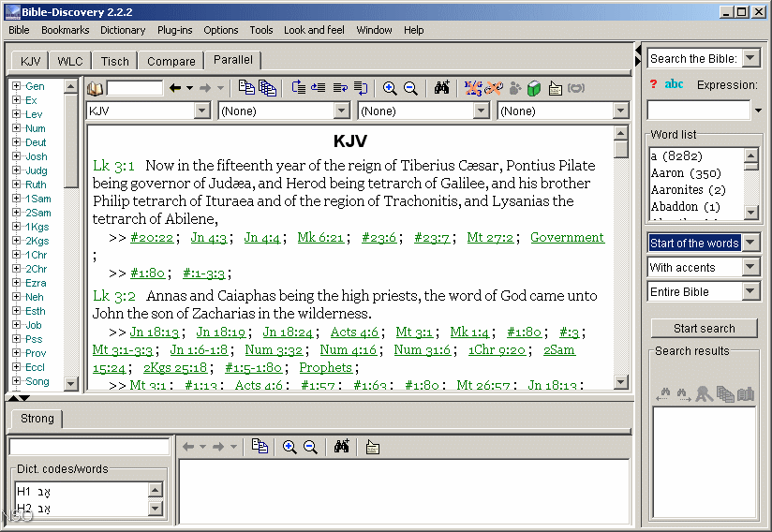
Task: Click the copy multiple verses icon
Action: pos(267,88)
